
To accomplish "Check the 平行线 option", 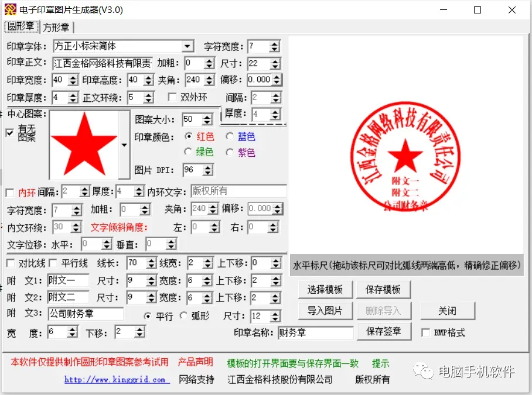I will (x=53, y=263).
